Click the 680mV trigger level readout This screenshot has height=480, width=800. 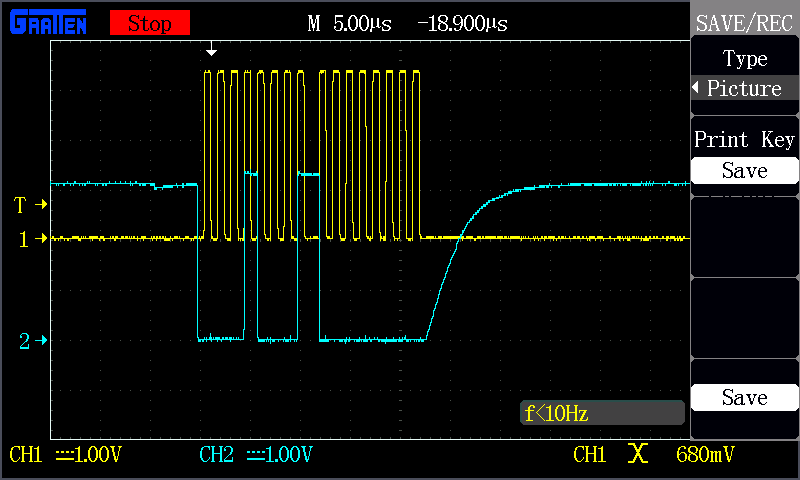pos(705,454)
